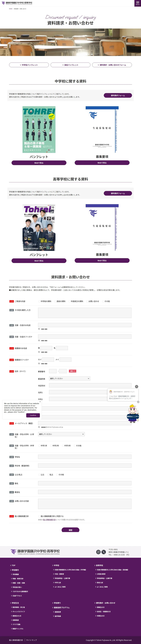Open footer 卒業生の方 link

pyautogui.click(x=100, y=616)
